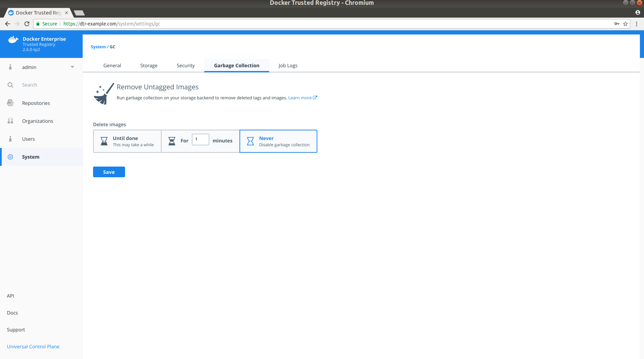Screen dimensions: 644x359
Task: Bookmark this page with the star icon
Action: tap(625, 24)
